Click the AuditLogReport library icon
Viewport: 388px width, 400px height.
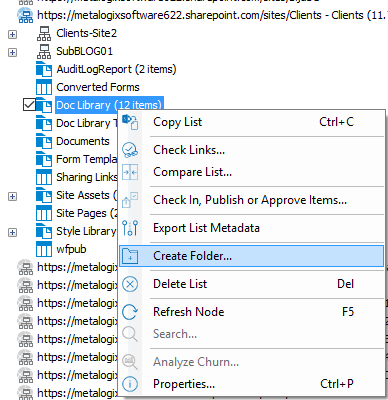click(x=44, y=69)
